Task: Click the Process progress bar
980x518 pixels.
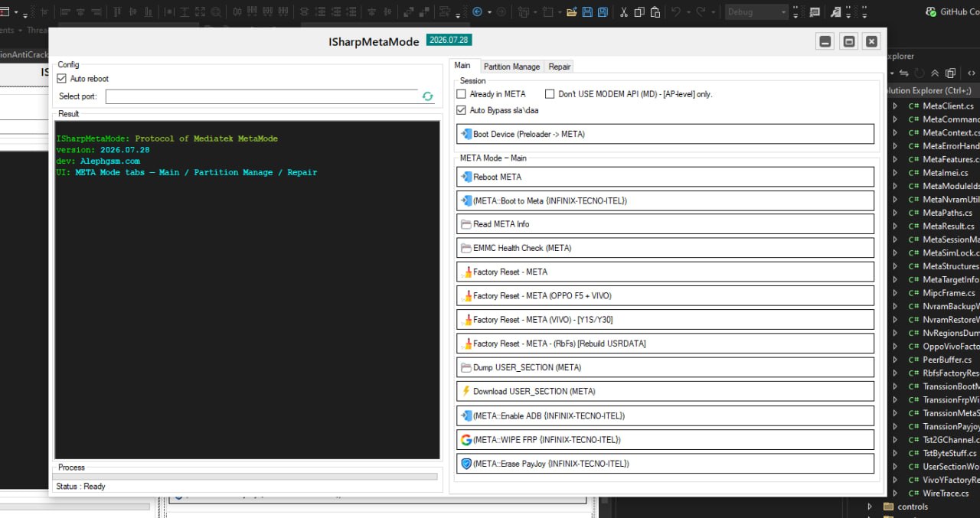Action: point(247,476)
